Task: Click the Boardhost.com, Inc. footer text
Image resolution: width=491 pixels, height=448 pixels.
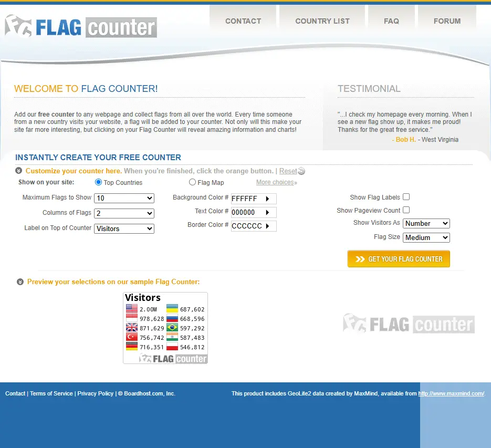Action: pyautogui.click(x=149, y=393)
